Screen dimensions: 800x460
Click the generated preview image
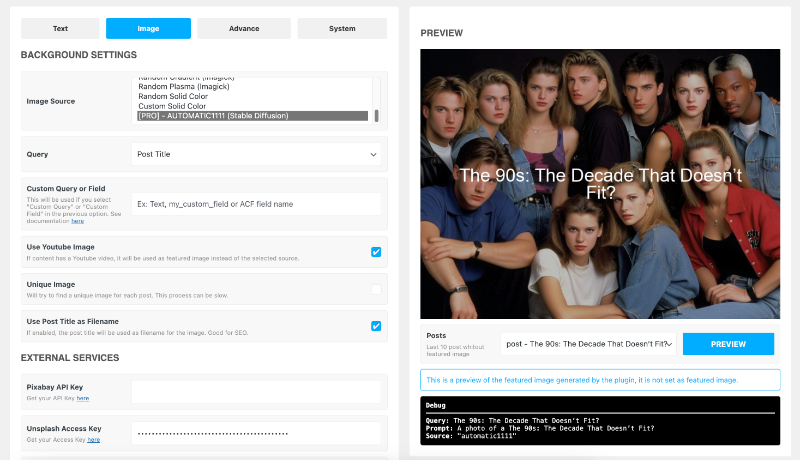click(600, 184)
